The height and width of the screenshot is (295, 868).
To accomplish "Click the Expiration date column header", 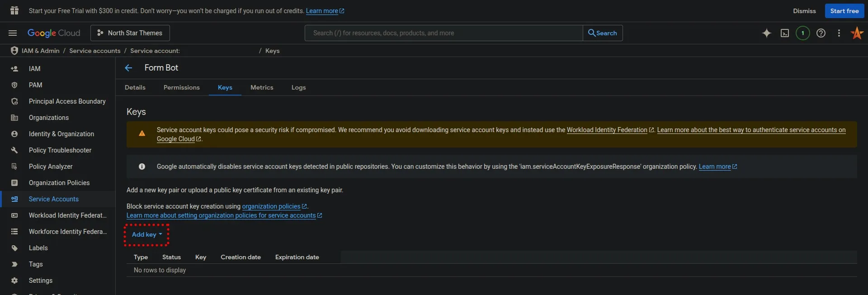I will [x=297, y=257].
